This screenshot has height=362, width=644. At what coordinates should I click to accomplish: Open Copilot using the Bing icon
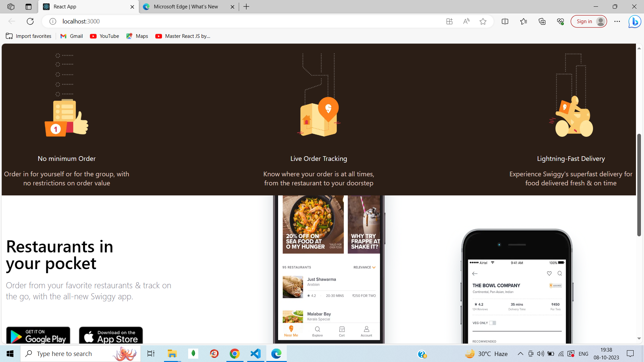coord(634,21)
